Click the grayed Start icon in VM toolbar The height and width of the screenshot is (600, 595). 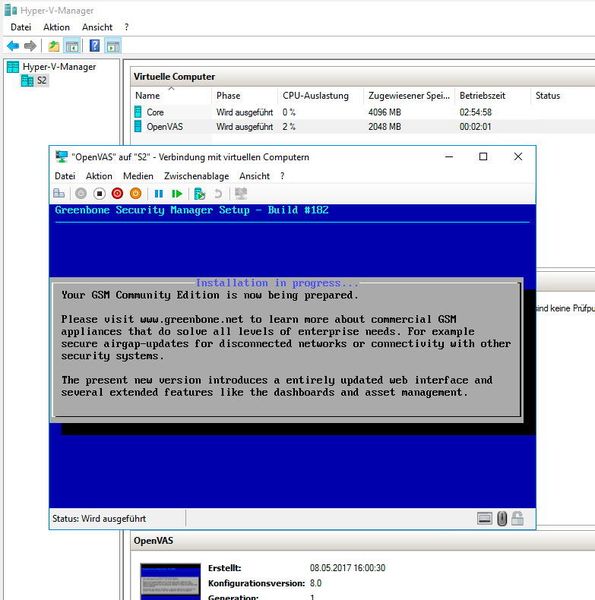pyautogui.click(x=81, y=194)
